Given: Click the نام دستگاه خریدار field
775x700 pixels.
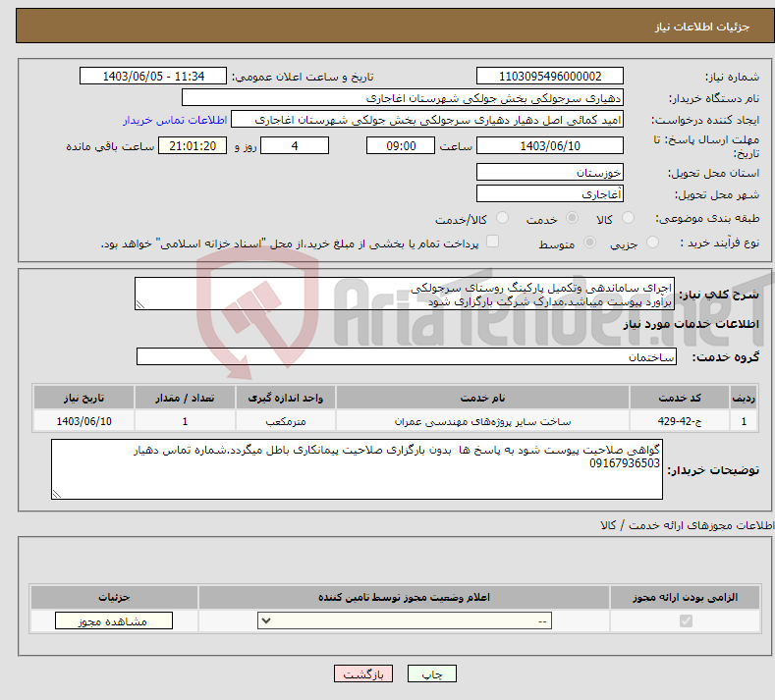Looking at the screenshot, I should pyautogui.click(x=403, y=98).
